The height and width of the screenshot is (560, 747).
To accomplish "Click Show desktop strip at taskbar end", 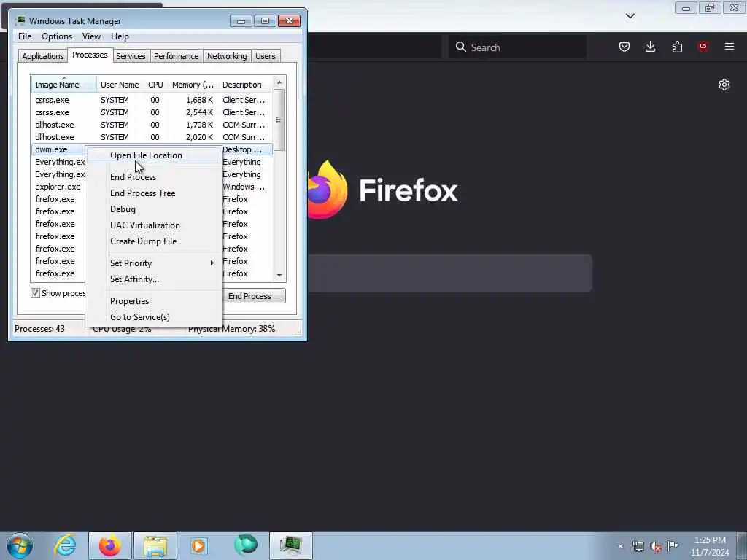I will coord(742,545).
